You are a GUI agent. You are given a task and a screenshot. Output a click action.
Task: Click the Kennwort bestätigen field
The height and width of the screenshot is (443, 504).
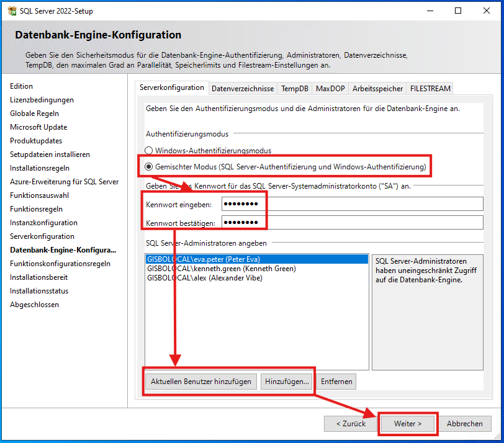point(310,221)
